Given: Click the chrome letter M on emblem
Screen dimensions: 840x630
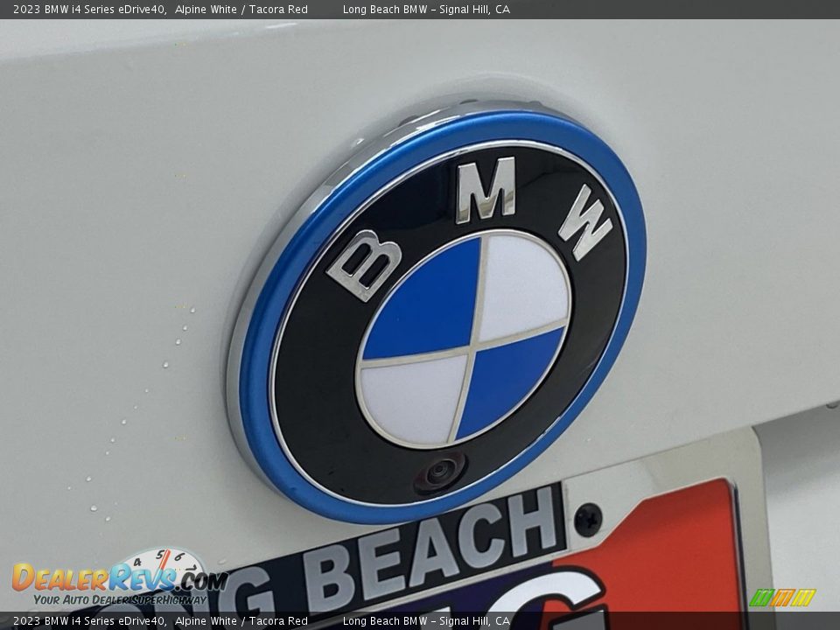Looking at the screenshot, I should (x=486, y=190).
